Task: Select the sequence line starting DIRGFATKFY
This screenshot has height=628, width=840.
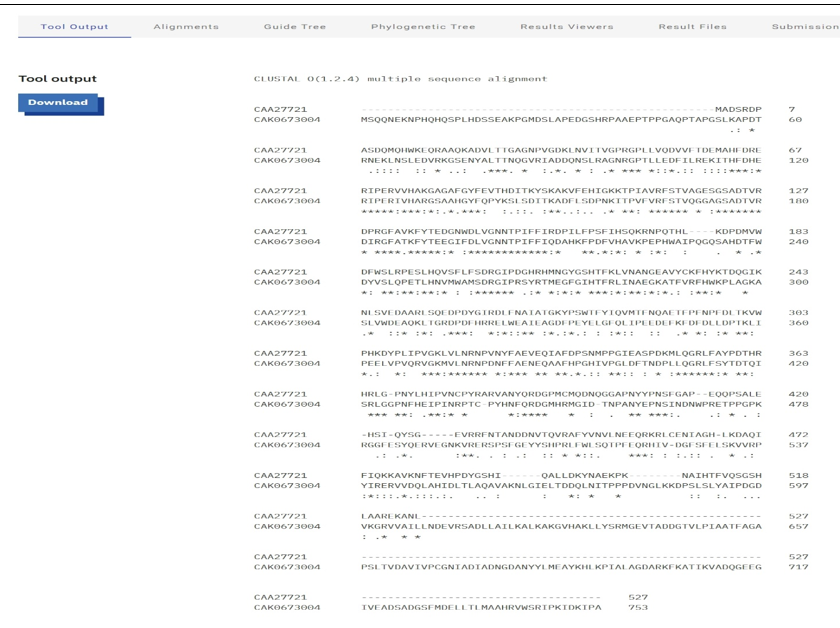Action: tap(561, 242)
